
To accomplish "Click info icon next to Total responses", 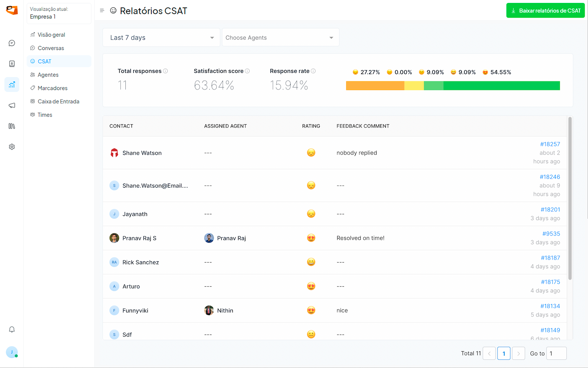I will tap(165, 71).
